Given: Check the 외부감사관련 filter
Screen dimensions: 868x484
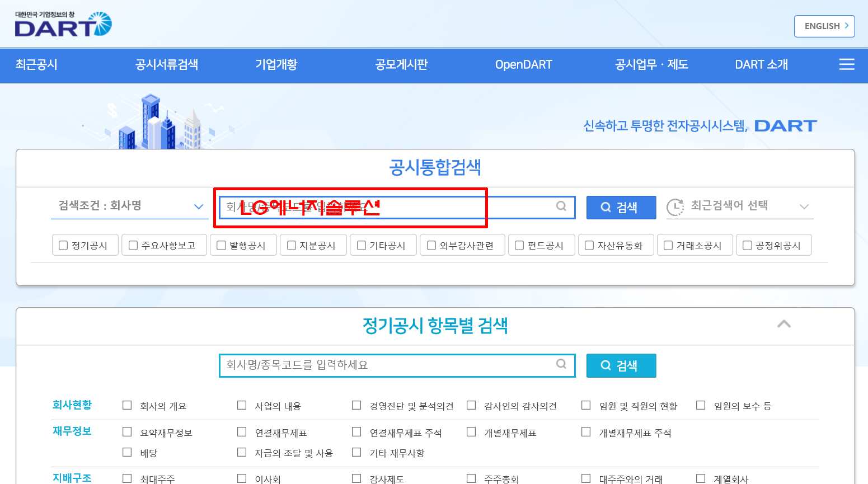Looking at the screenshot, I should click(x=431, y=245).
